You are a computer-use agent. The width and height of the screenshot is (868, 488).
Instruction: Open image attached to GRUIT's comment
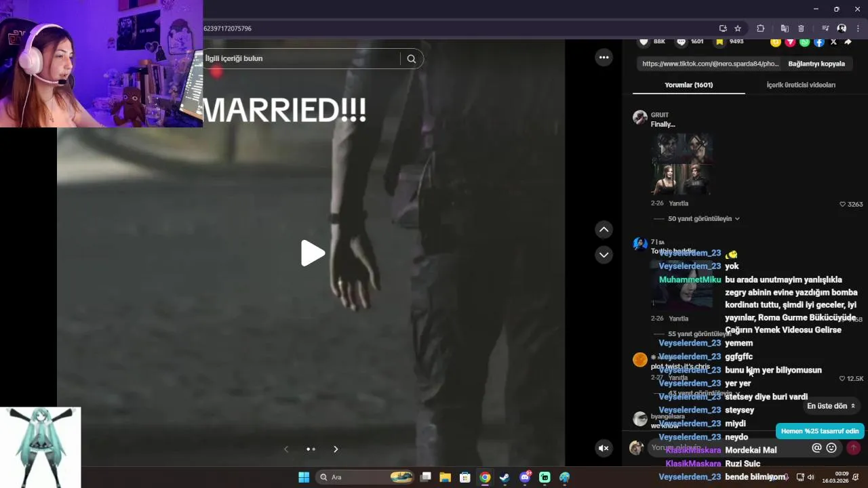[x=682, y=163]
